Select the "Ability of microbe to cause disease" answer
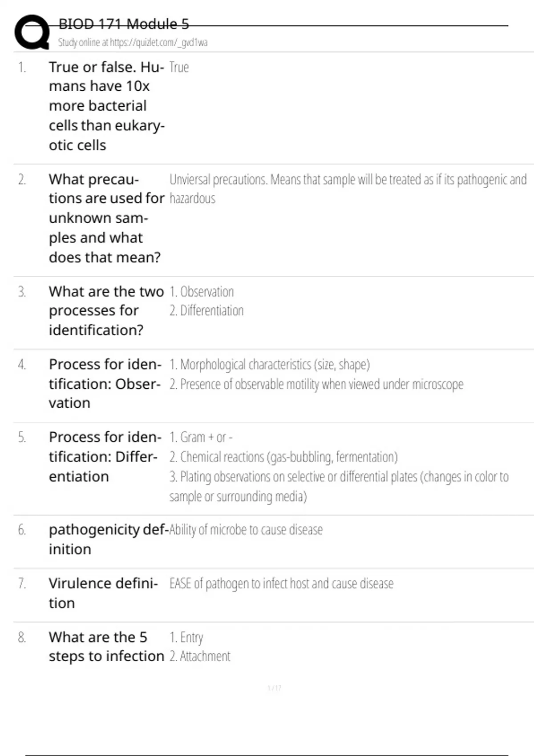The width and height of the screenshot is (534, 756). point(246,530)
